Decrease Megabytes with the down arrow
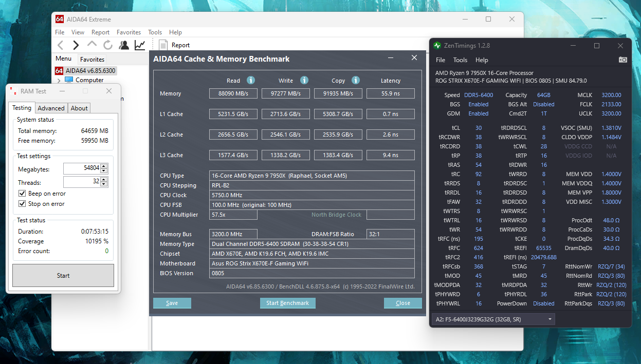This screenshot has width=641, height=364. click(104, 171)
